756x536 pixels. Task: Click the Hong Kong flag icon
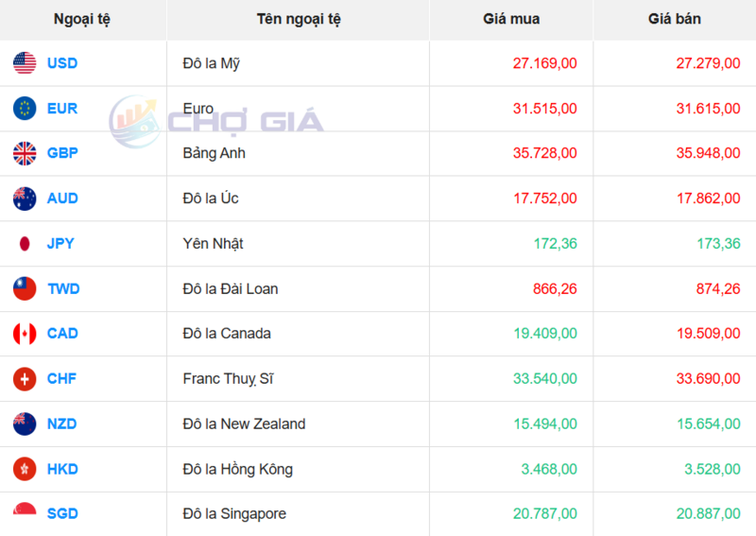pyautogui.click(x=25, y=469)
